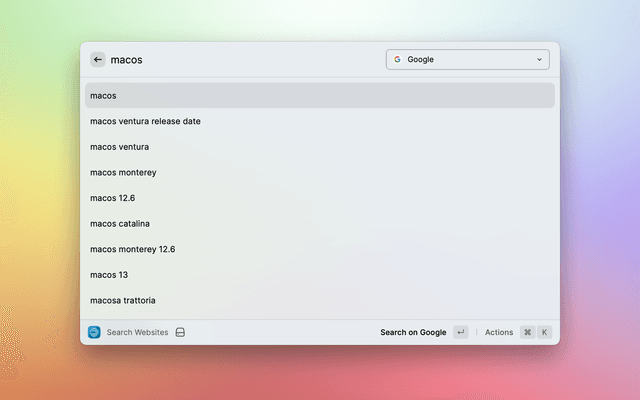Click the small icon right of Search Websites

pos(180,332)
